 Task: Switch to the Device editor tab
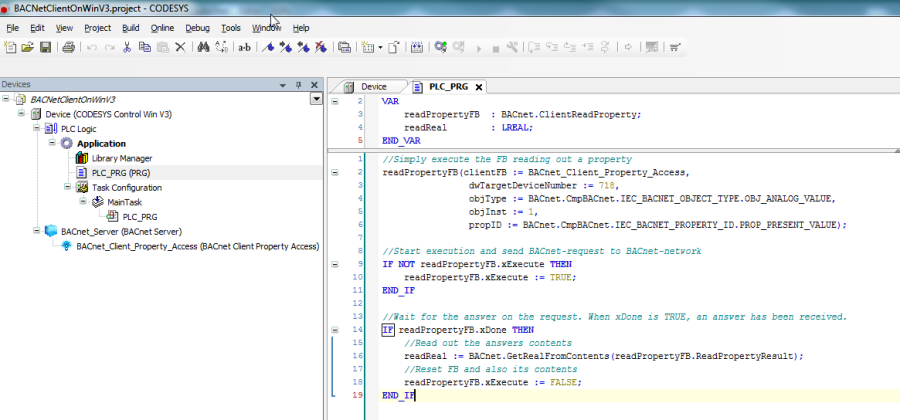(x=372, y=87)
